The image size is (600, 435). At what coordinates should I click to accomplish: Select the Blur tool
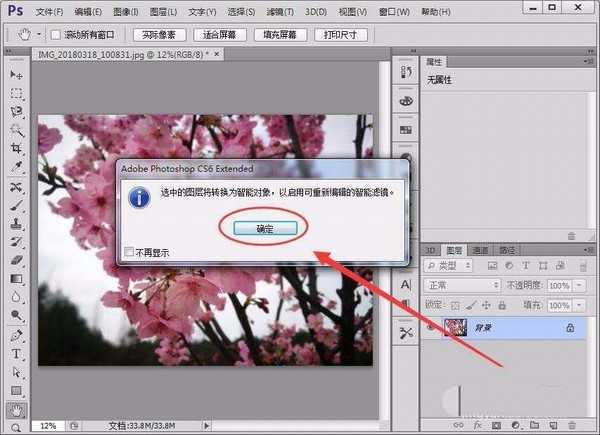[16, 297]
